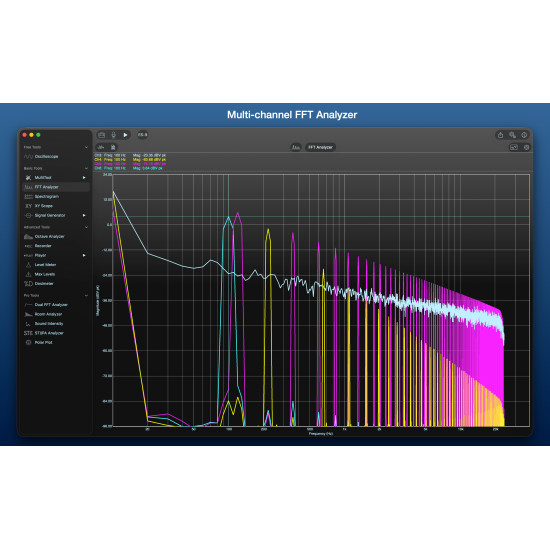Click the zoom magnifier icon

click(512, 135)
